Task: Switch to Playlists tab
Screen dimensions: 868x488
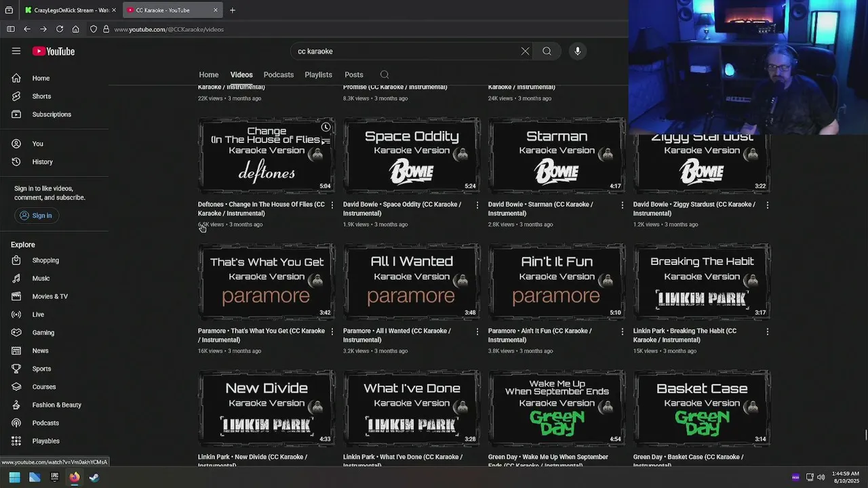Action: (318, 75)
